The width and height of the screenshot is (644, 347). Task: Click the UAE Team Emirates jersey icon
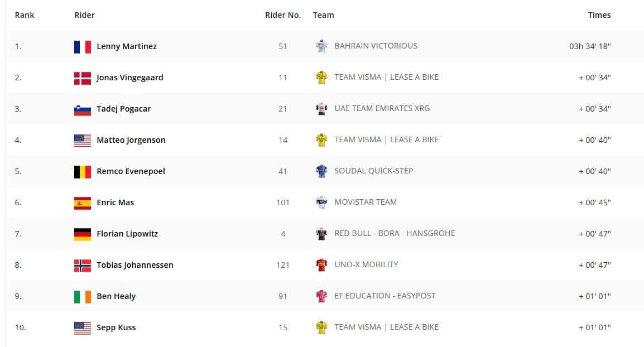point(321,109)
